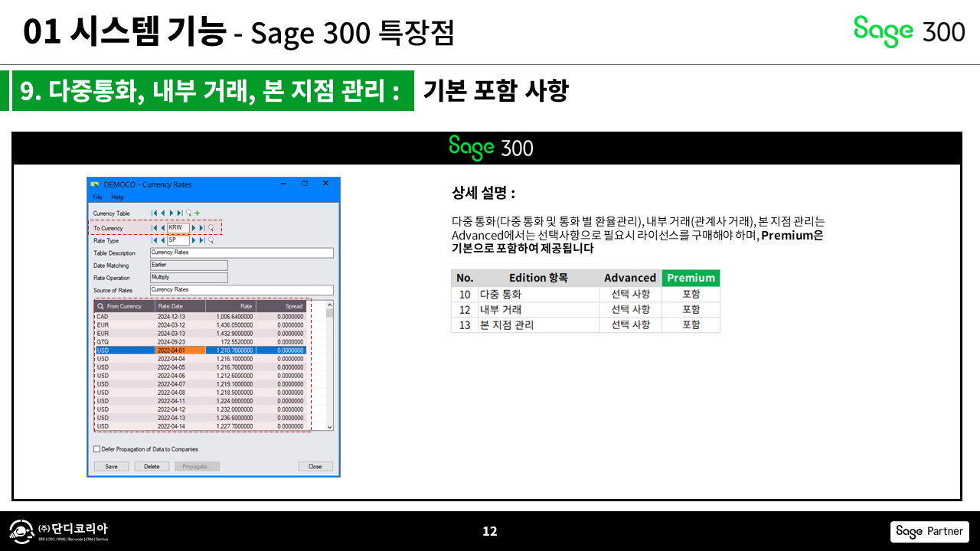Image resolution: width=980 pixels, height=551 pixels.
Task: Click the date cell 2022-04-04
Action: tap(180, 359)
